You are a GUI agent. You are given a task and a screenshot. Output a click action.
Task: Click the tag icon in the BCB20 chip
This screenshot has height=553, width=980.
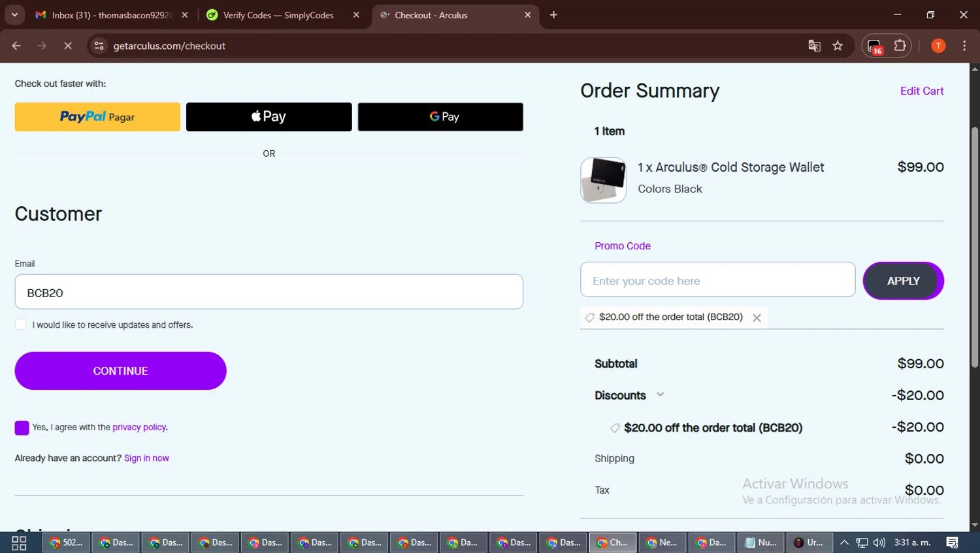[x=590, y=317]
